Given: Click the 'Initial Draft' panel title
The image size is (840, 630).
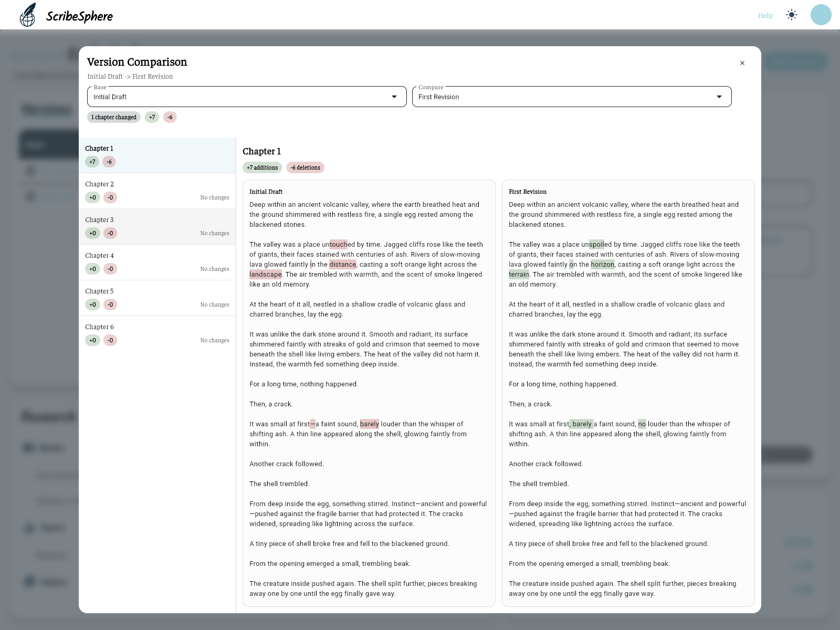Looking at the screenshot, I should click(x=266, y=192).
